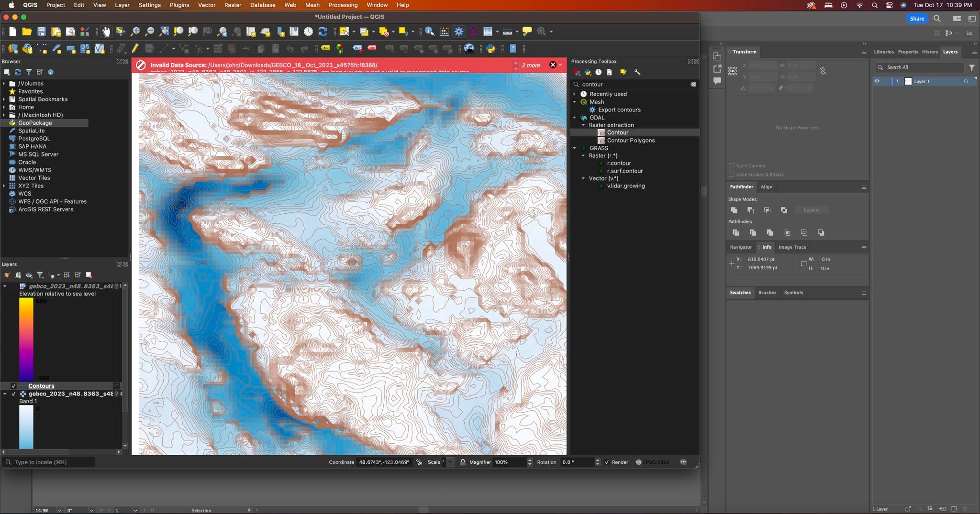The width and height of the screenshot is (980, 514).
Task: Click the Zoom Out magnifier tool
Action: click(149, 32)
